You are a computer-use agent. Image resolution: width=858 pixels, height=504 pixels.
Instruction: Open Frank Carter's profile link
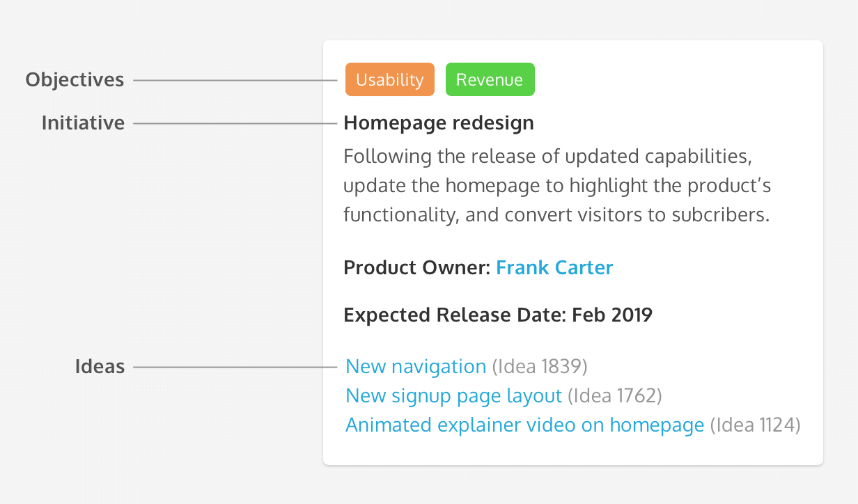[554, 268]
